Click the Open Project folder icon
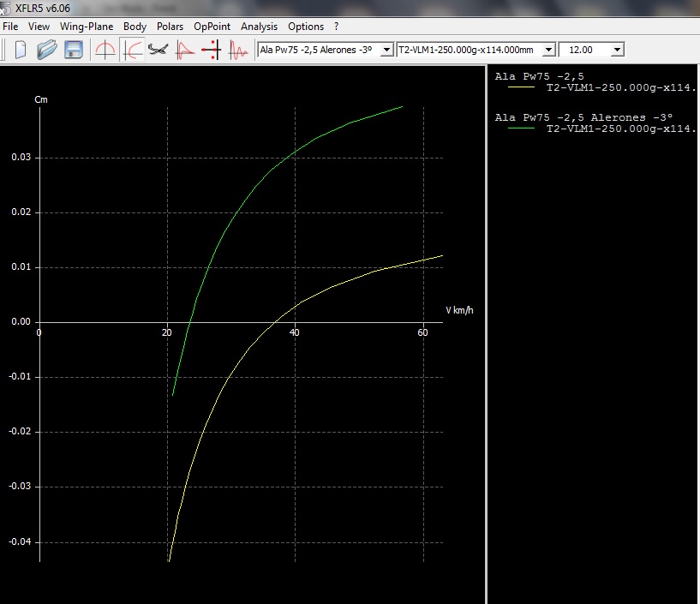Viewport: 700px width, 604px height. point(46,50)
